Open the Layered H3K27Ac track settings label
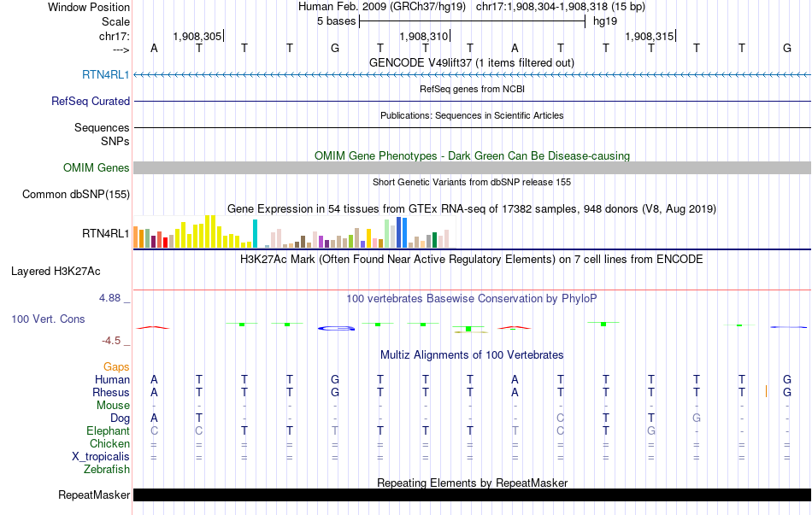Viewport: 812px width, 515px height. (56, 272)
